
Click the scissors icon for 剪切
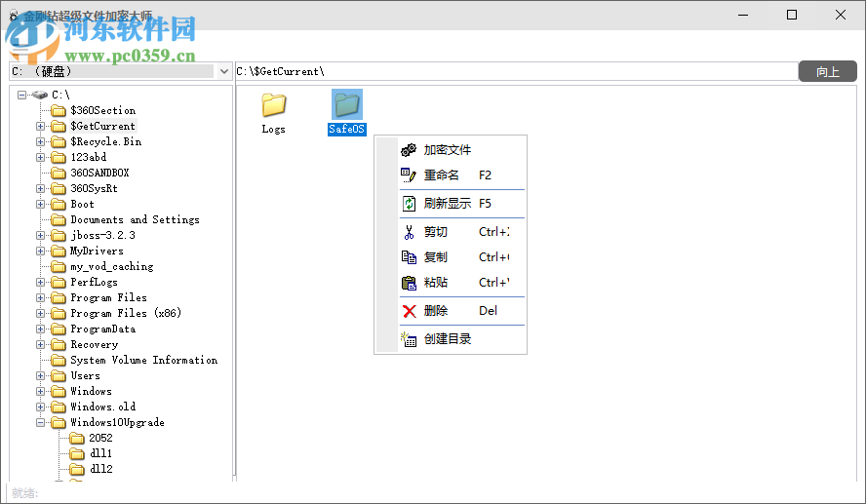click(409, 232)
